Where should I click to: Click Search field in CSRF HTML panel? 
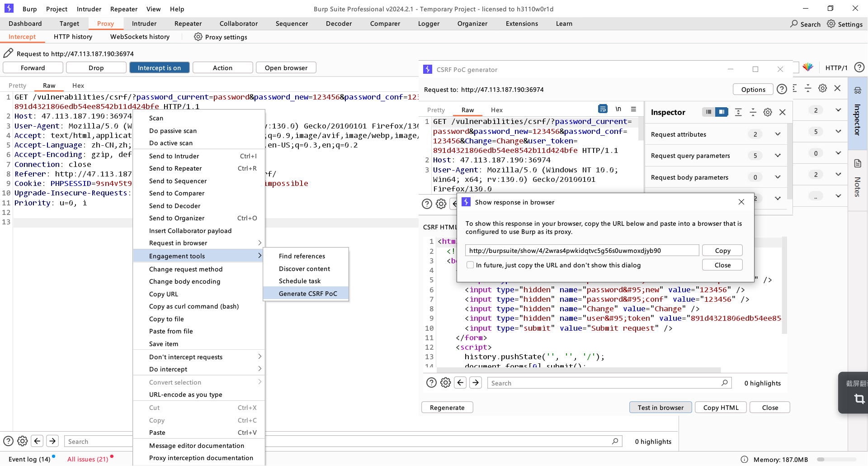(609, 383)
